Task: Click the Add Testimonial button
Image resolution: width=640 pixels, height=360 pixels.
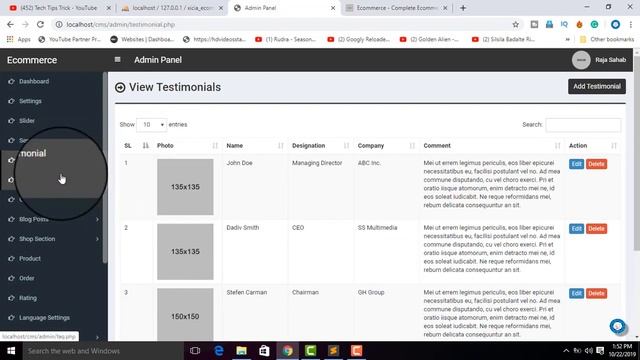Action: [597, 87]
